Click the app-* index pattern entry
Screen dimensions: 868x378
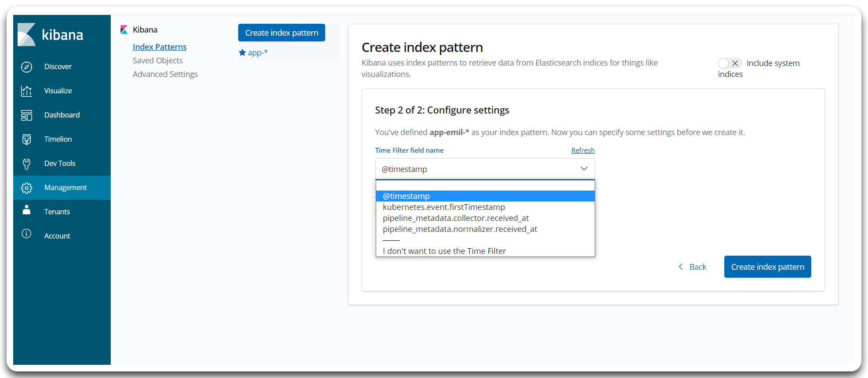tap(258, 53)
